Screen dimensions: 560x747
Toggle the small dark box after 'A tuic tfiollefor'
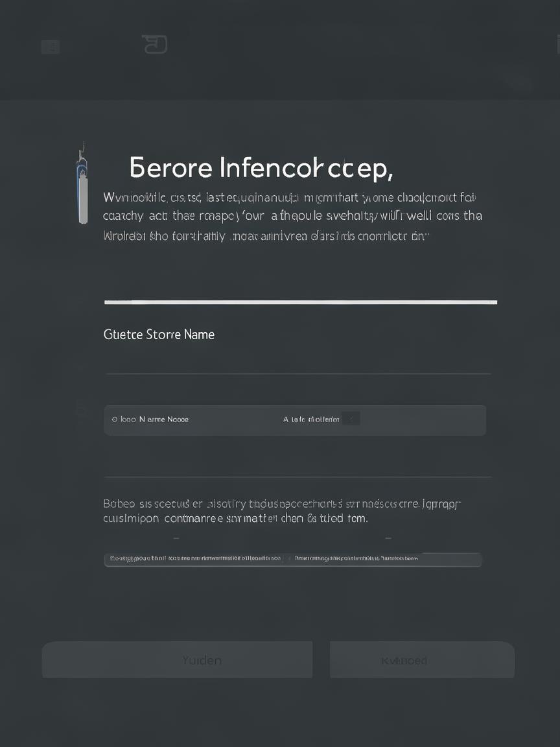pos(351,419)
